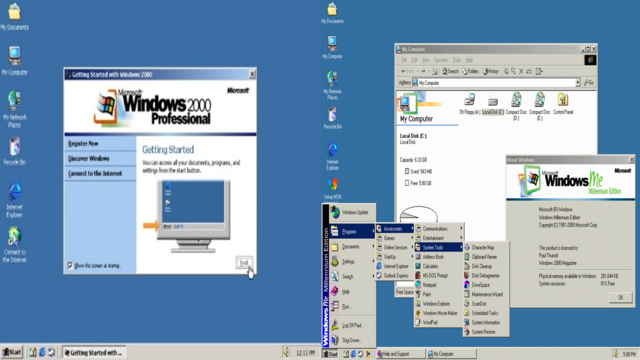The image size is (640, 360).
Task: Open My Computer icon on the Windows 2000 desktop
Action: click(14, 60)
